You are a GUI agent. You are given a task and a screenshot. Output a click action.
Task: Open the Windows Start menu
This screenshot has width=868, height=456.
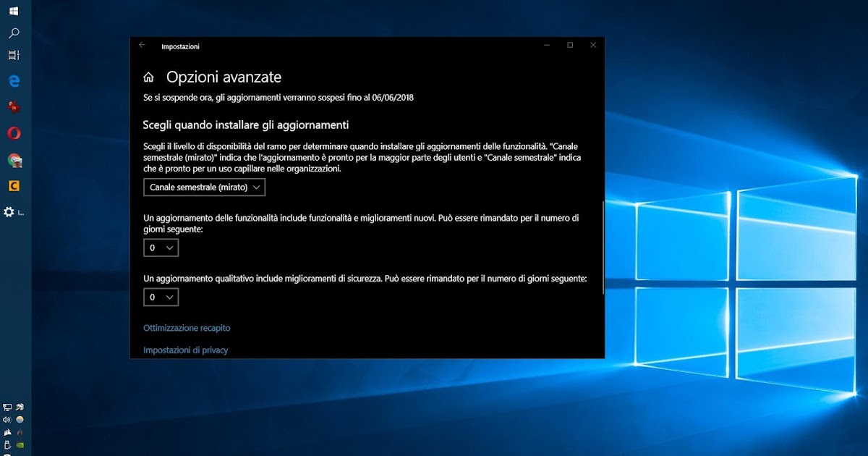[14, 12]
